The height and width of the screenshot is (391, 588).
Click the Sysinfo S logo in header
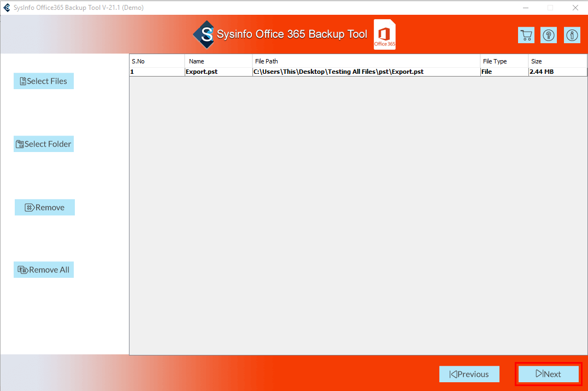[x=204, y=34]
